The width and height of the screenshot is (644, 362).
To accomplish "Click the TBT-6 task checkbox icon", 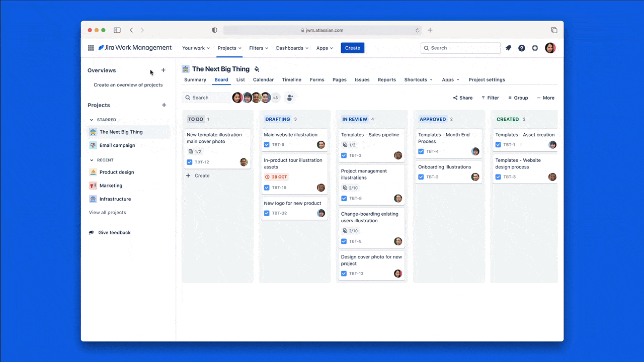I will [267, 145].
